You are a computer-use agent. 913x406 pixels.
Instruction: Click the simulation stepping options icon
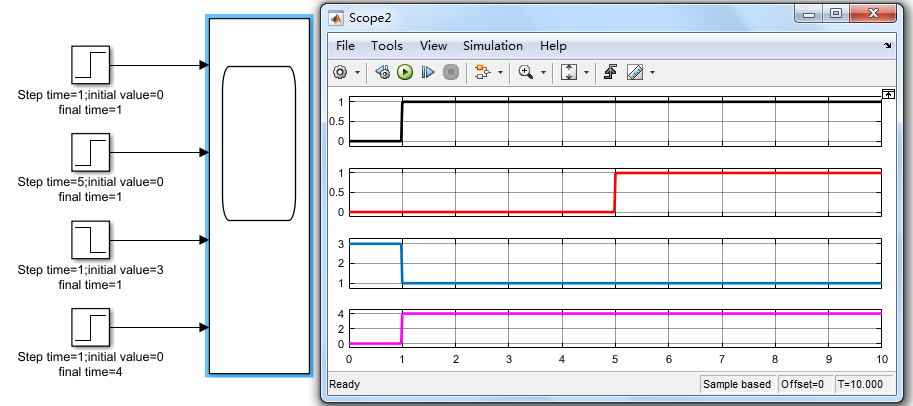(383, 72)
